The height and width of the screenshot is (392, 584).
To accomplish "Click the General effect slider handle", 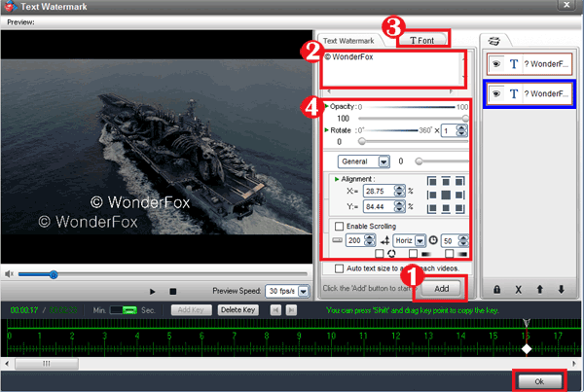I will point(419,161).
